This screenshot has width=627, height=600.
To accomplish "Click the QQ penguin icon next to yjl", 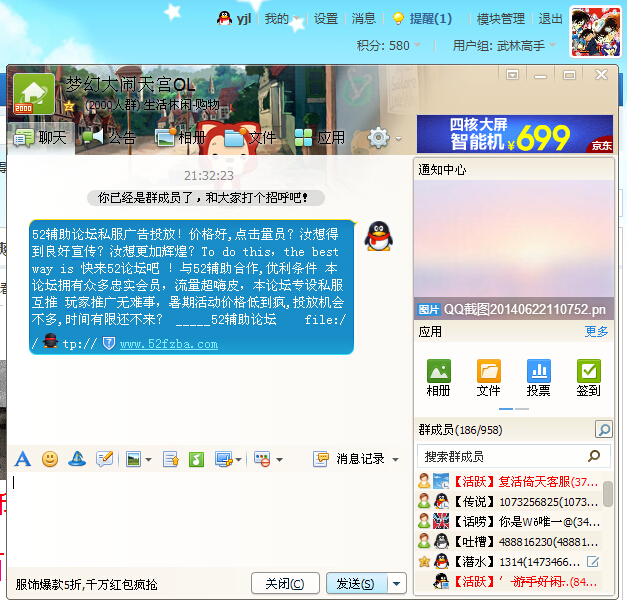I will click(x=224, y=18).
